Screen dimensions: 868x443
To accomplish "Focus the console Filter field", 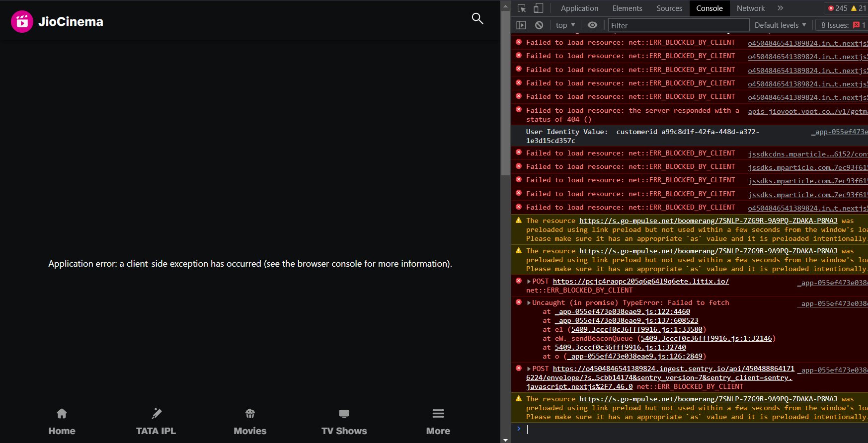I will click(x=679, y=25).
